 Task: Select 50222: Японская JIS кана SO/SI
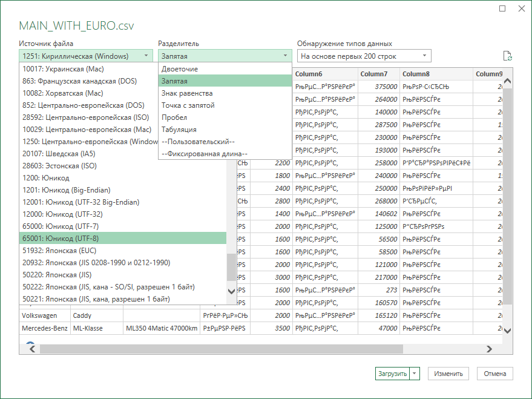(123, 287)
